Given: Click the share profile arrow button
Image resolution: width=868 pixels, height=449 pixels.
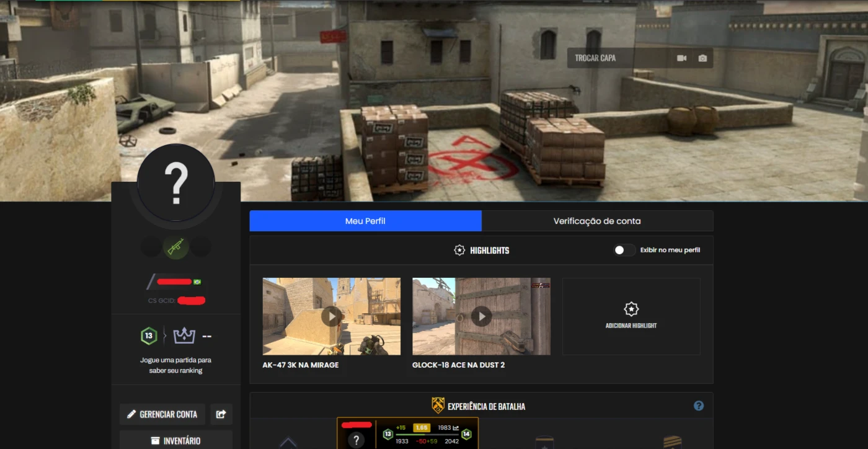Looking at the screenshot, I should 221,414.
